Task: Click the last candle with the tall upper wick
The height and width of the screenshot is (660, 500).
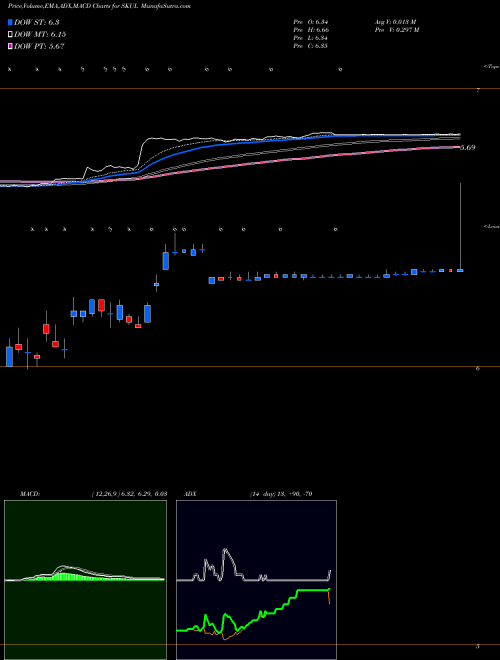Action: 460,270
